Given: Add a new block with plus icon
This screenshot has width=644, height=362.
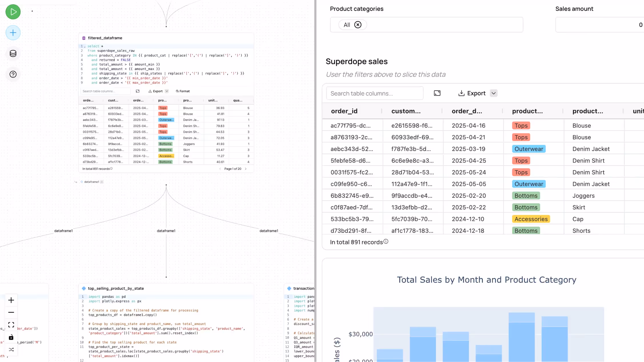Looking at the screenshot, I should tap(13, 33).
